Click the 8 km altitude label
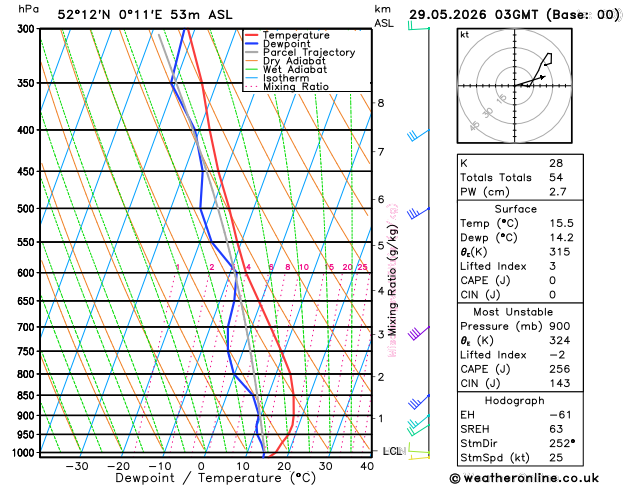The width and height of the screenshot is (629, 486). coord(381,103)
